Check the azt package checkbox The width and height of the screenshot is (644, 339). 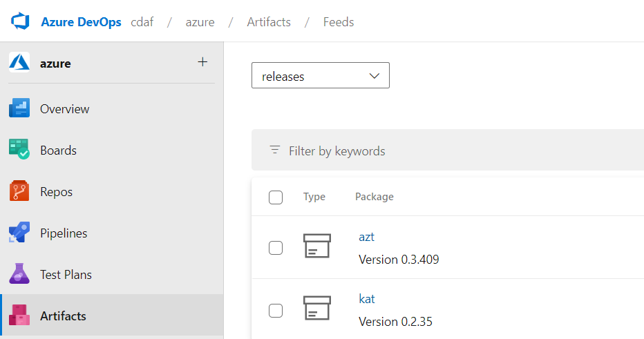276,248
